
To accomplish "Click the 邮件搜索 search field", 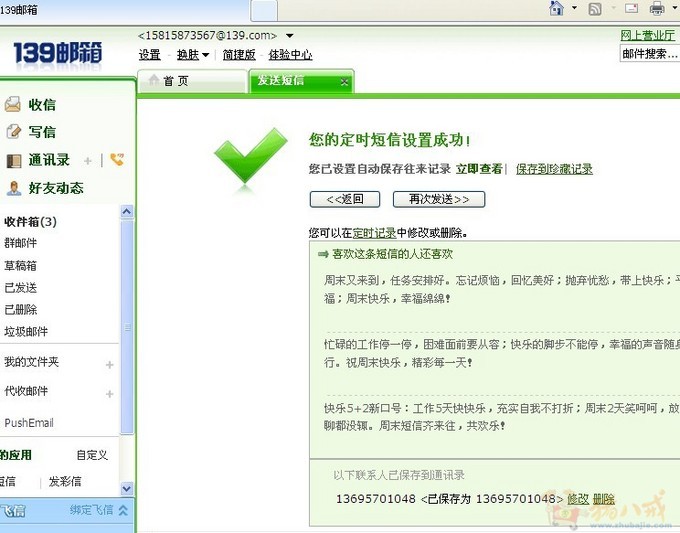I will pos(650,54).
